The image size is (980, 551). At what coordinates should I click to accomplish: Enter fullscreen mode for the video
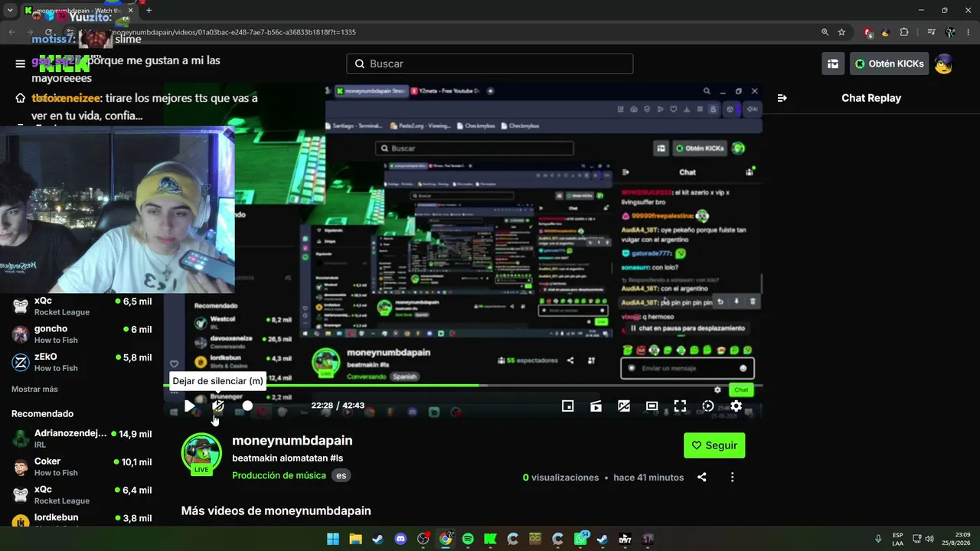tap(680, 406)
